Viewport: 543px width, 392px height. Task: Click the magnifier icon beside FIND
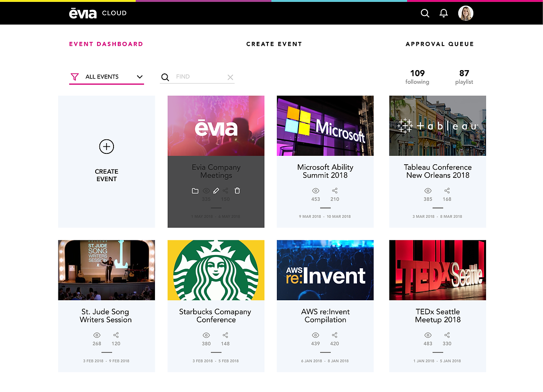tap(165, 77)
